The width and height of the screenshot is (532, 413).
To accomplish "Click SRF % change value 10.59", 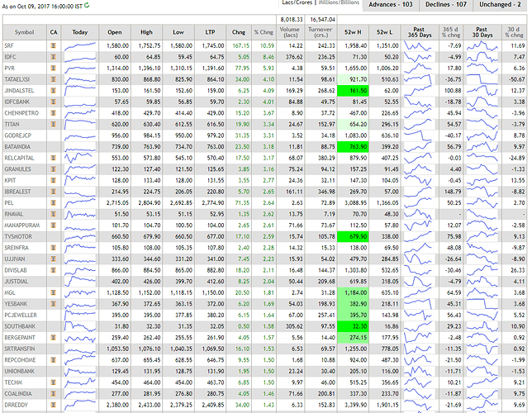I will [x=267, y=45].
